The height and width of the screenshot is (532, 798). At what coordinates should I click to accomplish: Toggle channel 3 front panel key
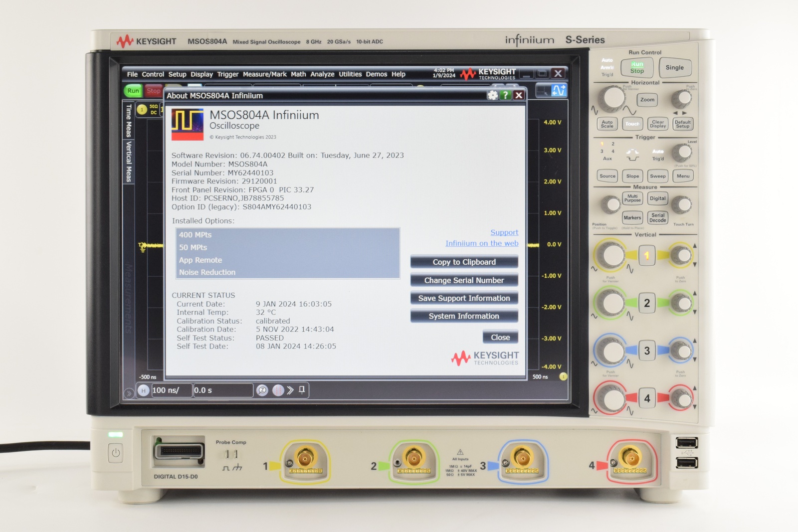point(647,351)
